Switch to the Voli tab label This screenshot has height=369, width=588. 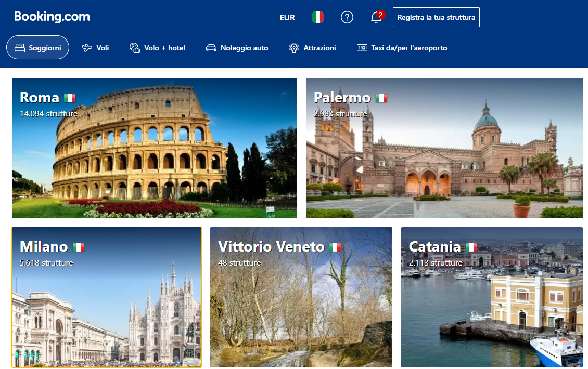pyautogui.click(x=103, y=48)
